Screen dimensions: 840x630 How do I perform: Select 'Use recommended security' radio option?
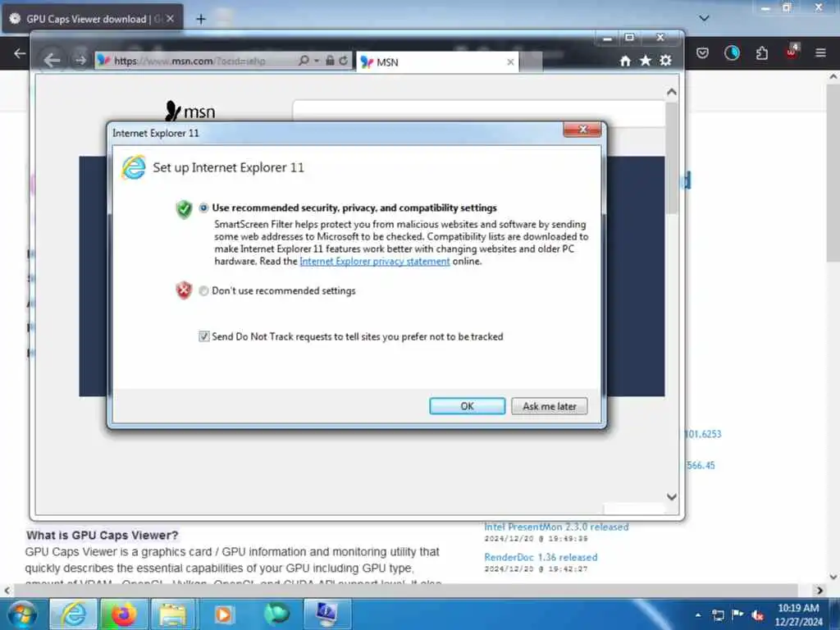(x=203, y=208)
